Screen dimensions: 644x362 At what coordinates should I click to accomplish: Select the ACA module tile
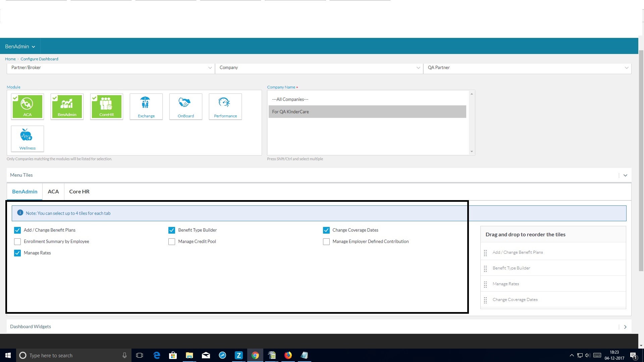28,106
